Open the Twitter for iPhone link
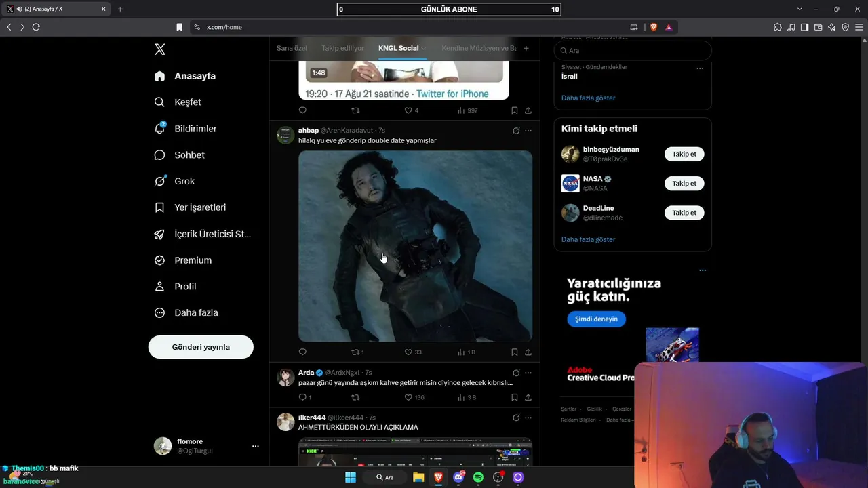 452,94
